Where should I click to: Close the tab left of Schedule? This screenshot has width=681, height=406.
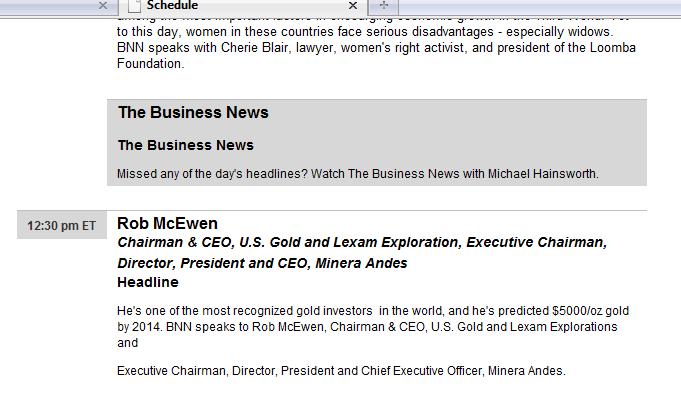[x=103, y=6]
